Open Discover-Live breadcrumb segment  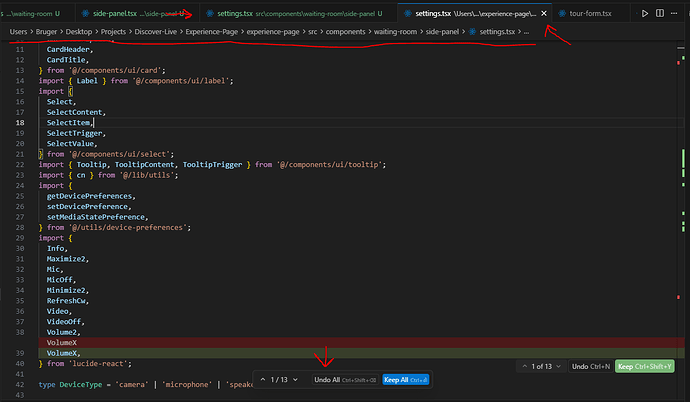(156, 32)
